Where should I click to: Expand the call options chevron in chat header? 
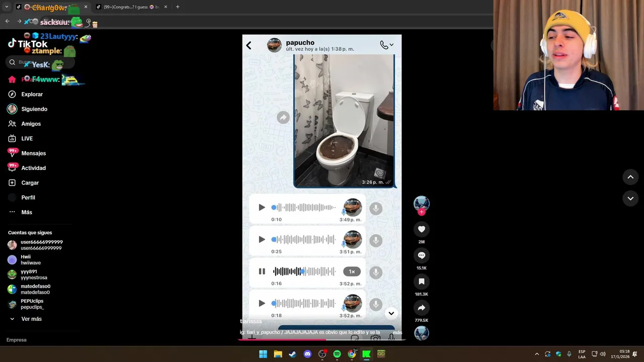point(391,45)
